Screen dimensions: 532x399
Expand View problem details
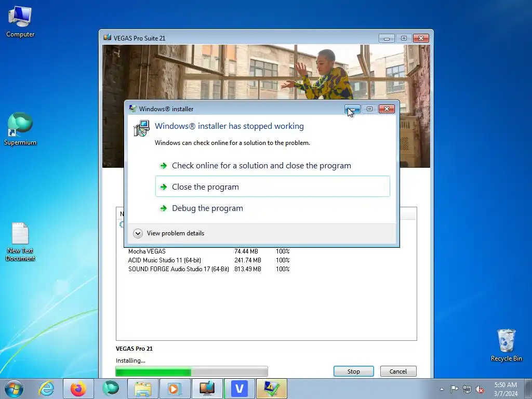(x=169, y=233)
